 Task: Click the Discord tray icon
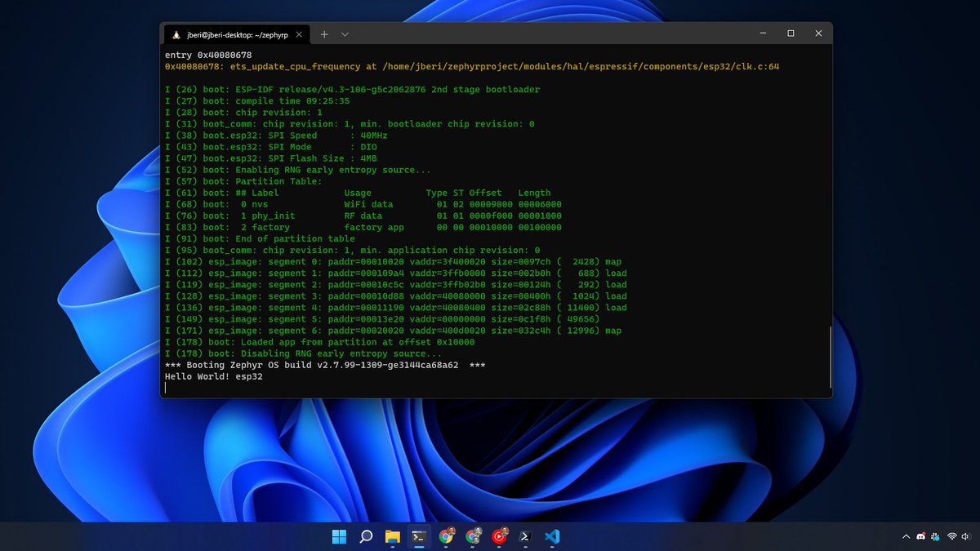[920, 536]
